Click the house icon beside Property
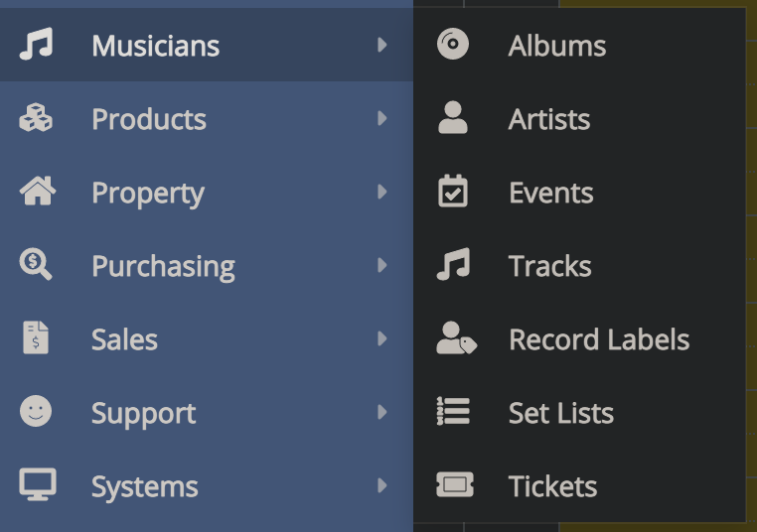This screenshot has height=532, width=757. pyautogui.click(x=37, y=192)
